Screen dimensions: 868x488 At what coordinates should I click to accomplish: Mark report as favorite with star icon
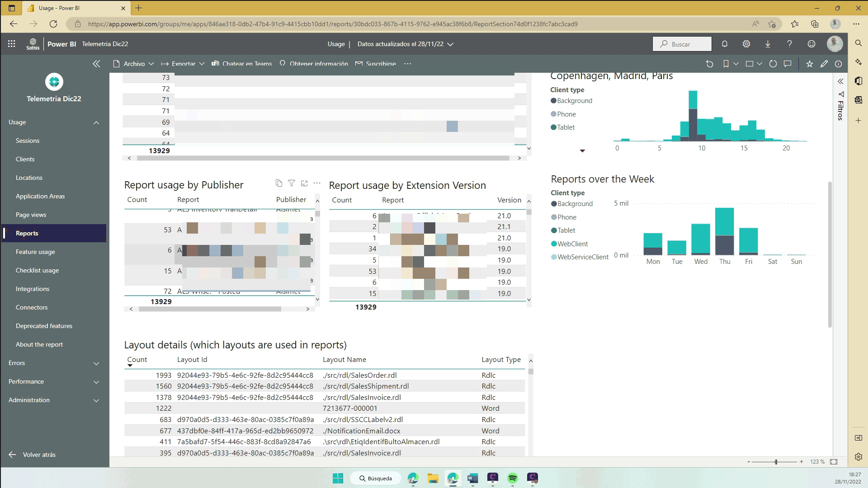tap(810, 64)
